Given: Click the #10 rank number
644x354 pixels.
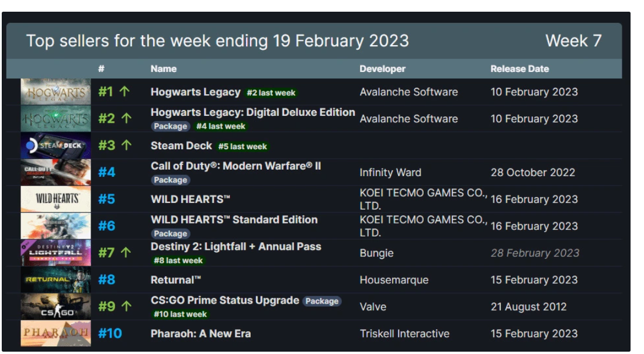Looking at the screenshot, I should (x=110, y=333).
